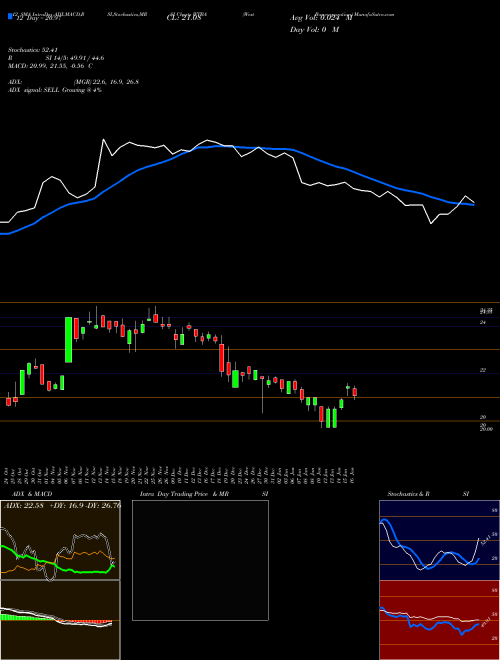Select the 'CL: 21.08' closing price text
500x660 pixels.
(x=184, y=19)
